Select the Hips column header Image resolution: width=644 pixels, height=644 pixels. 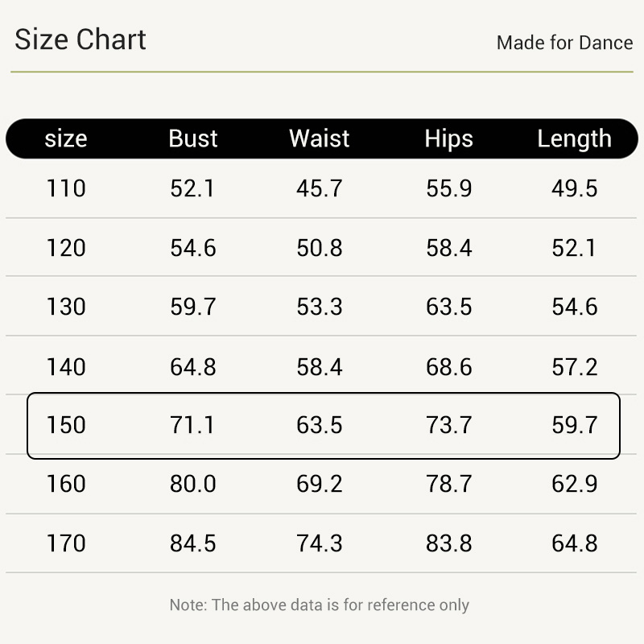(448, 139)
